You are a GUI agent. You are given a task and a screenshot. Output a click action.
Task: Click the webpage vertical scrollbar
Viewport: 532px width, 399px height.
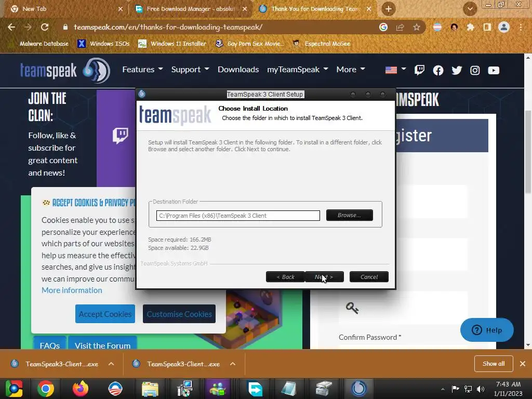pyautogui.click(x=528, y=152)
